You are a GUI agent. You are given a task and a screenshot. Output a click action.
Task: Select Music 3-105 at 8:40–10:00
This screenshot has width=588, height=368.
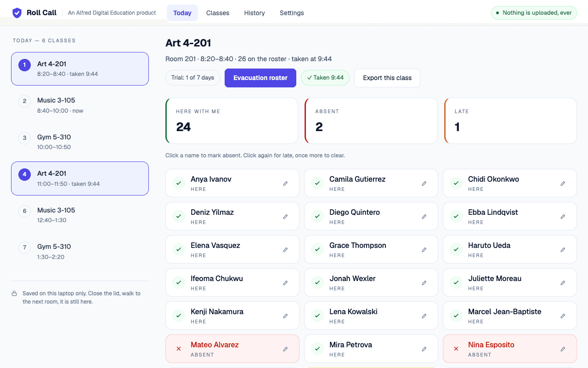pos(80,105)
